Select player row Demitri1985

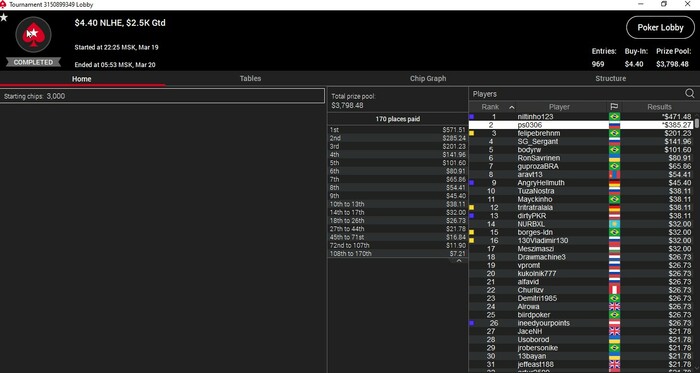tap(582, 298)
